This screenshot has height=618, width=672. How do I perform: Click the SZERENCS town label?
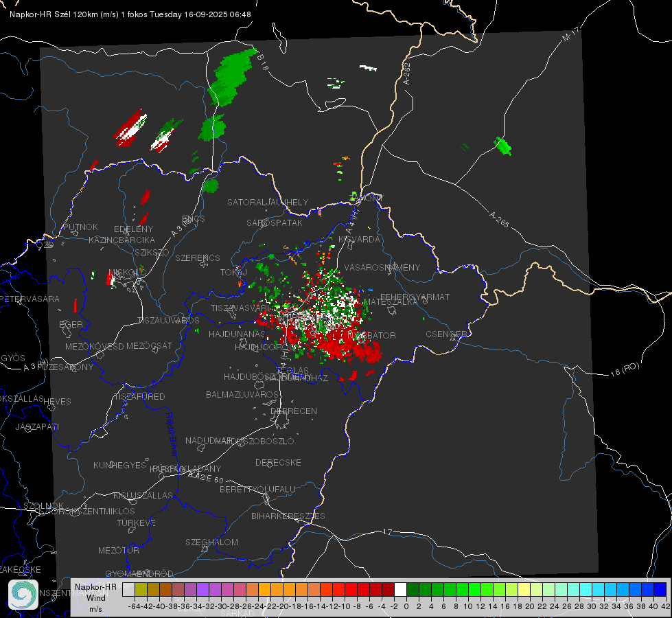[x=198, y=257]
